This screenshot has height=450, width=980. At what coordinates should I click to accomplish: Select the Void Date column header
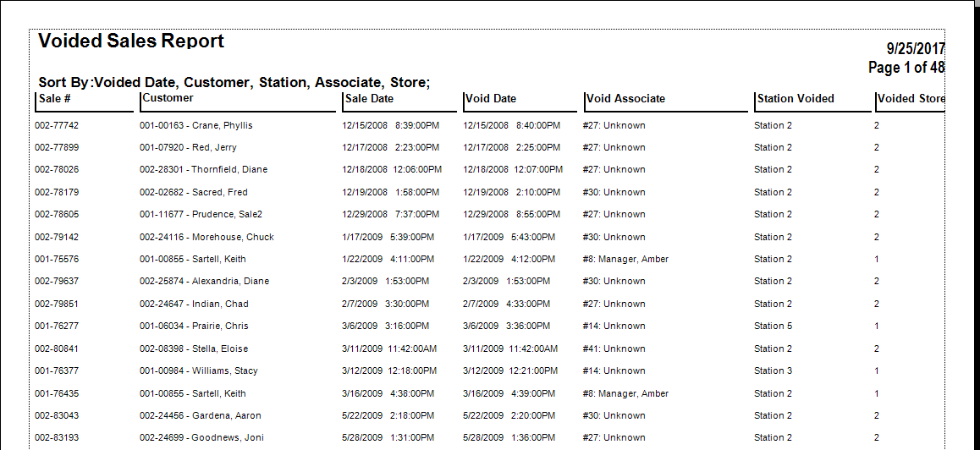(490, 99)
